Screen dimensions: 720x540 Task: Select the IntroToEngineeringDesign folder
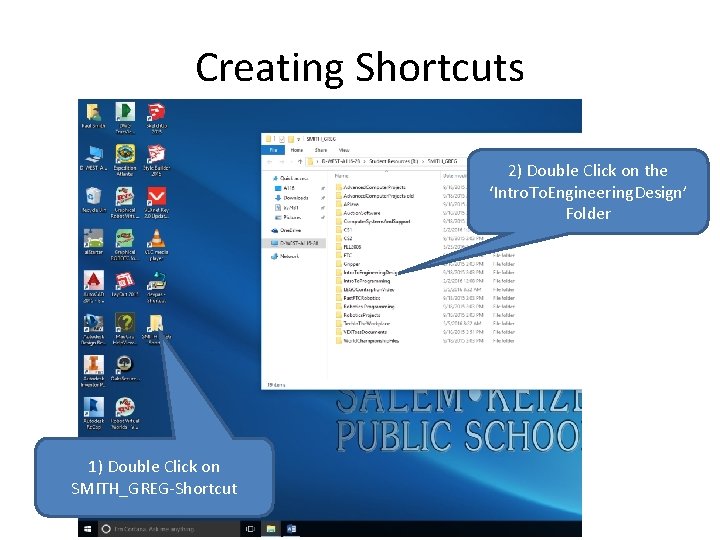click(x=366, y=272)
